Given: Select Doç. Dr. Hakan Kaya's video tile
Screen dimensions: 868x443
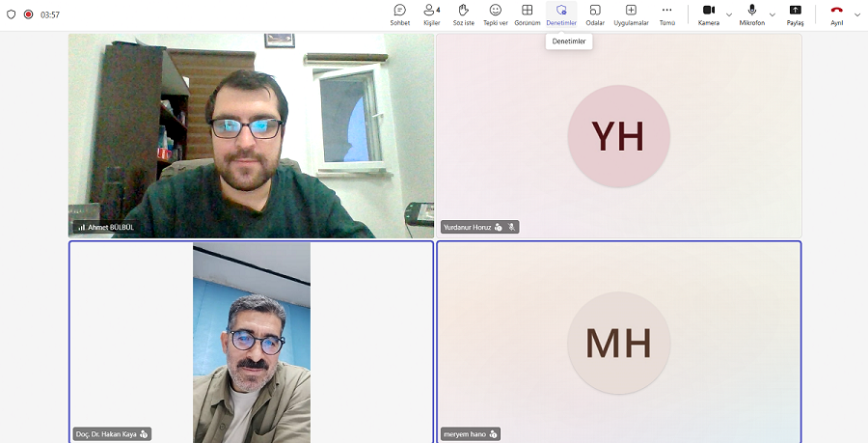Looking at the screenshot, I should tap(251, 341).
